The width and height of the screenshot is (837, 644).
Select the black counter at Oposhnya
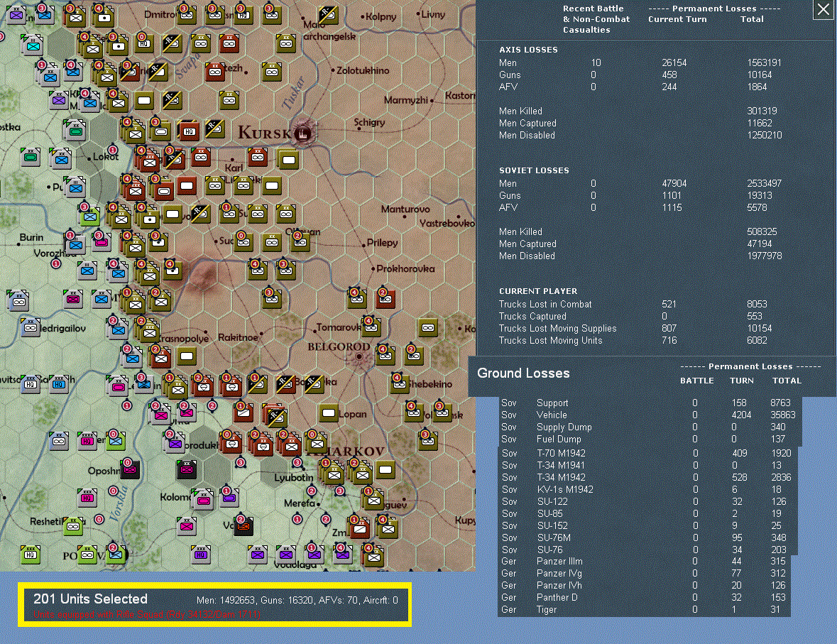[x=130, y=469]
